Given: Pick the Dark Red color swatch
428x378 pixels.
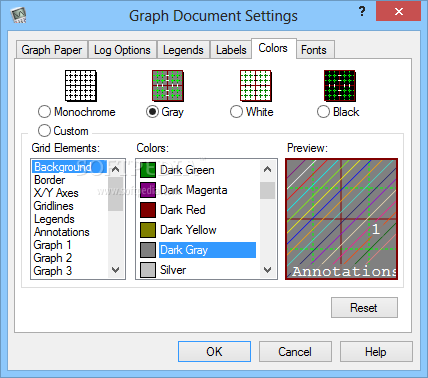Looking at the screenshot, I should (x=148, y=210).
